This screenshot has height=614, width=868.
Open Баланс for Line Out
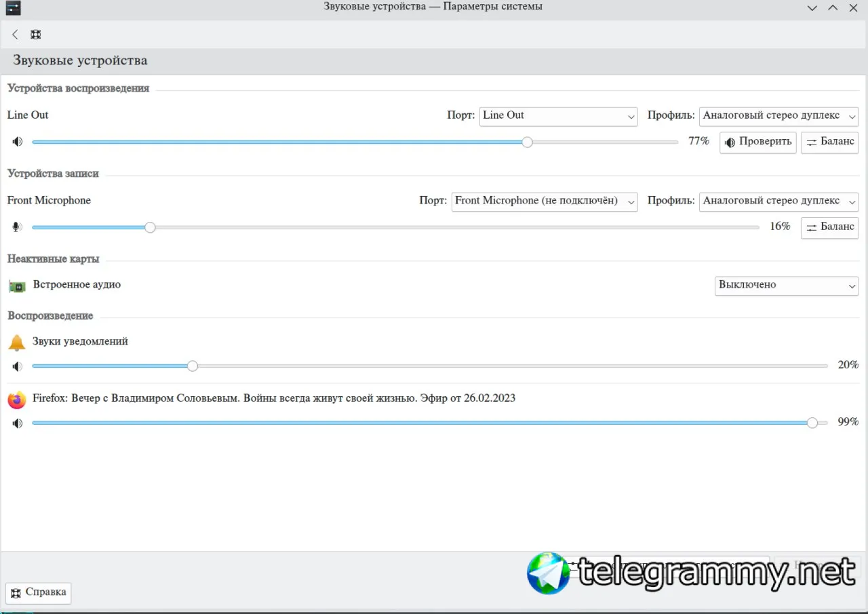(830, 142)
